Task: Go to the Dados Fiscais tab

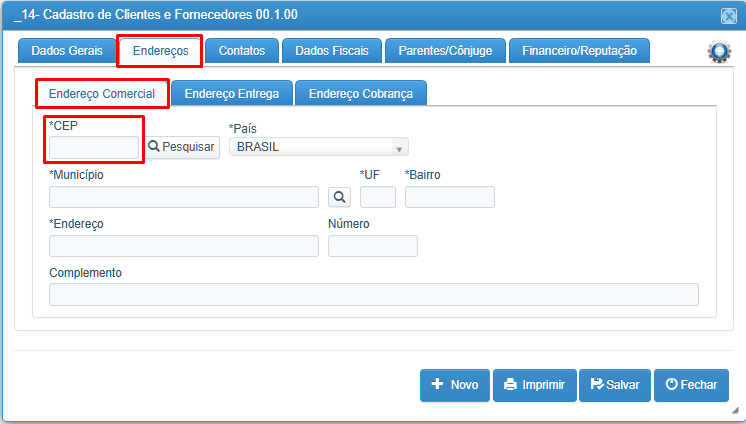Action: point(332,51)
